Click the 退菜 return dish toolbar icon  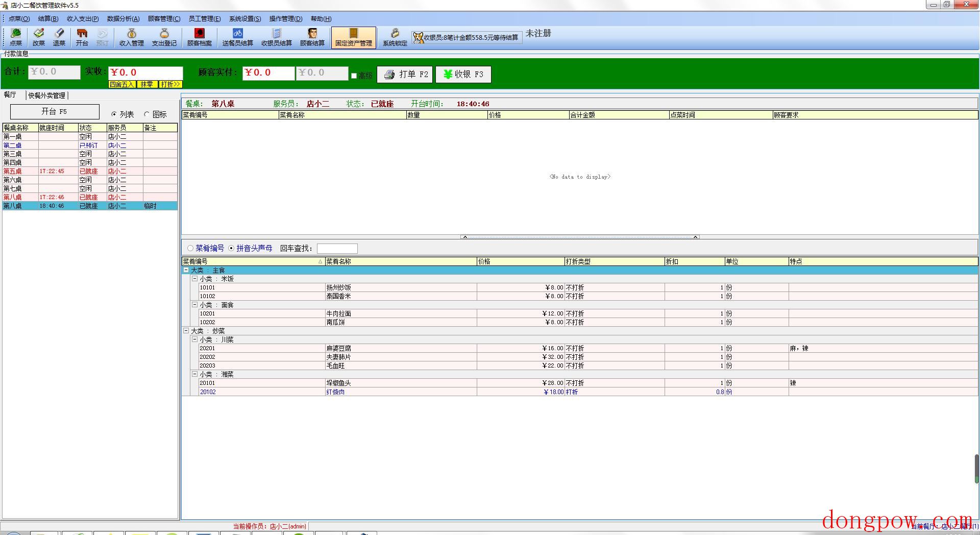tap(59, 38)
